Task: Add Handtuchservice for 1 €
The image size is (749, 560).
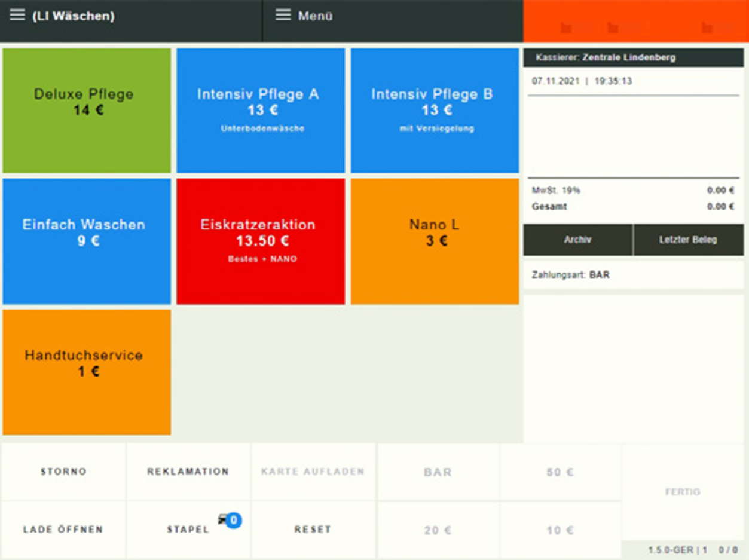Action: point(87,372)
